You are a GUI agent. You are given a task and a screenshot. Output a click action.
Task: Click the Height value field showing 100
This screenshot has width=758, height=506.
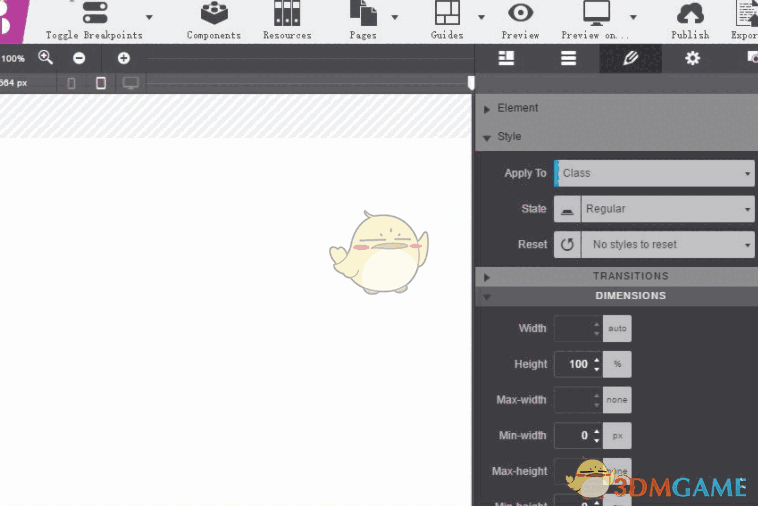click(573, 364)
